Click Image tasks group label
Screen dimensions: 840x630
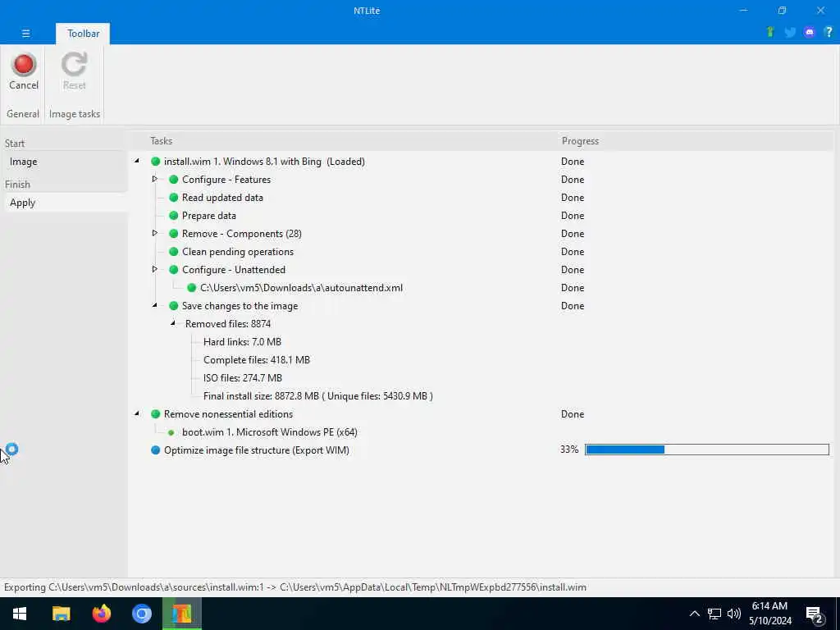tap(75, 114)
